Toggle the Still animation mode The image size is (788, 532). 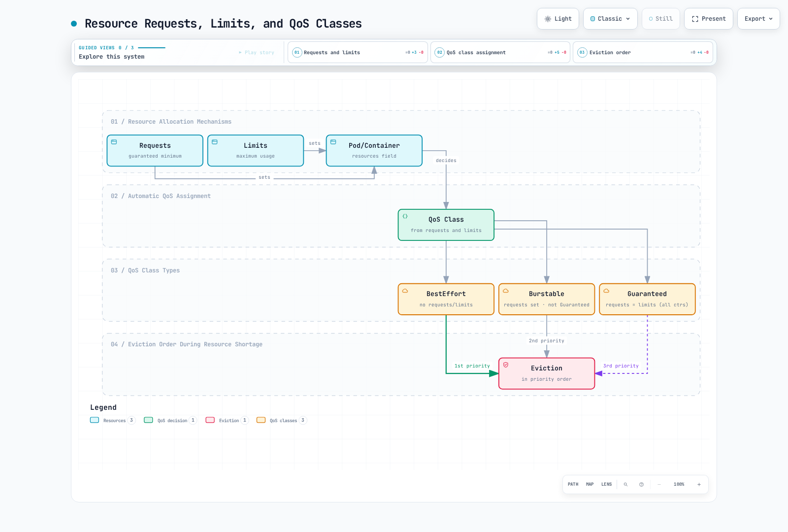click(x=661, y=19)
